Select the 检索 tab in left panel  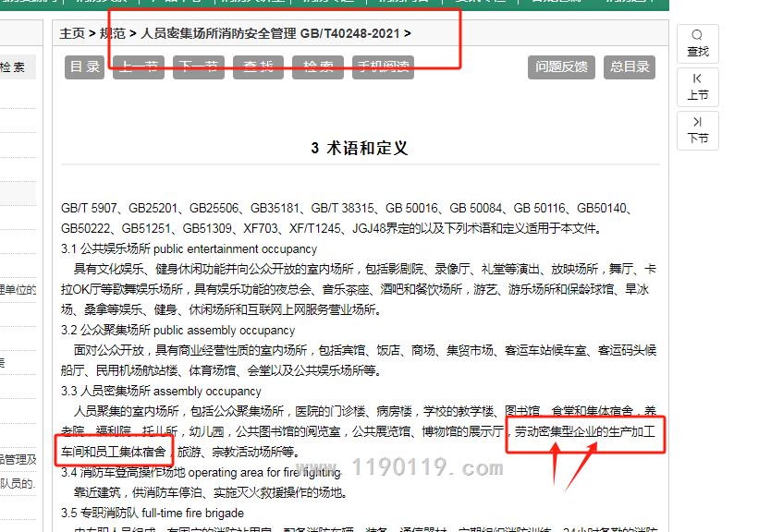click(13, 66)
